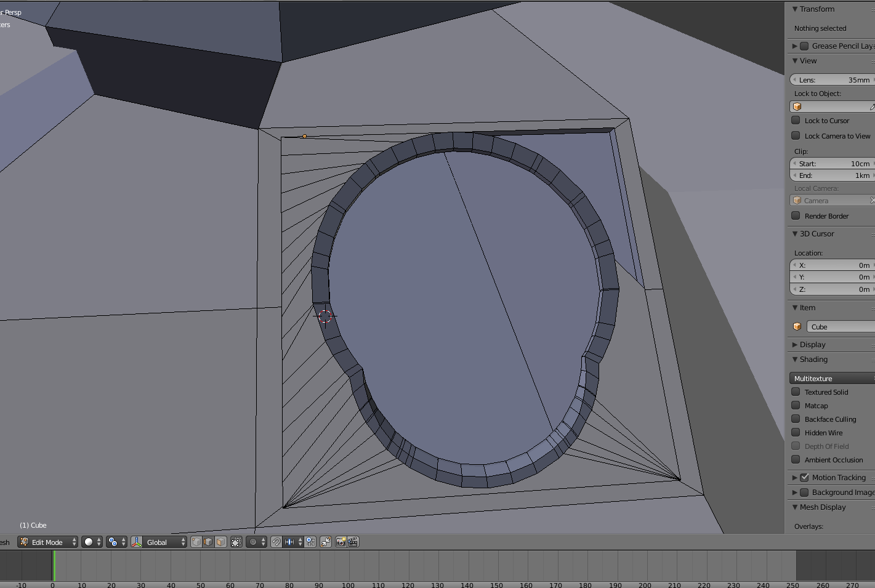Toggle snap onto itself icon
Image resolution: width=875 pixels, height=588 pixels.
pos(310,542)
